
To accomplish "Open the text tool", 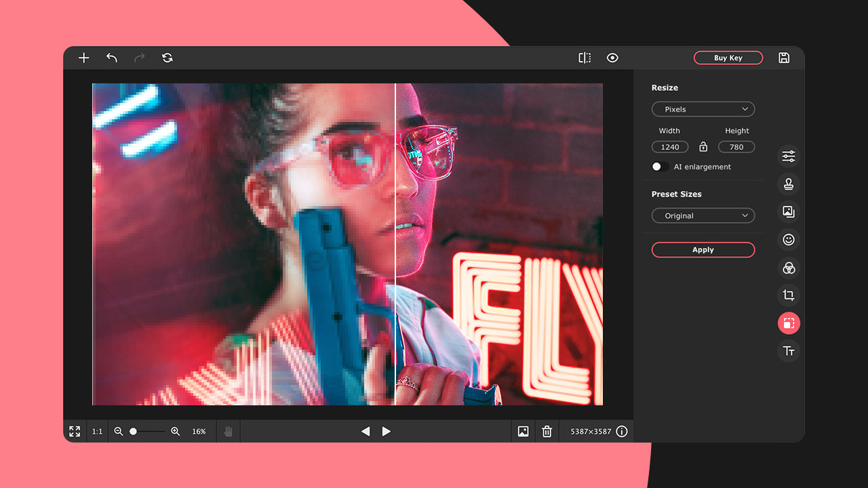I will point(789,351).
